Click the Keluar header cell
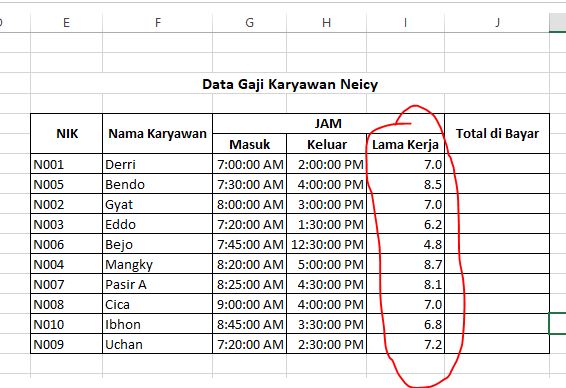Screen dimensions: 566x388 tap(326, 144)
